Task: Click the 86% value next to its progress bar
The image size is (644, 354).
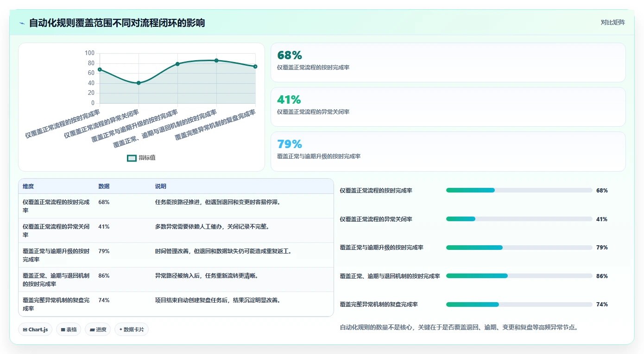Action: (x=602, y=276)
